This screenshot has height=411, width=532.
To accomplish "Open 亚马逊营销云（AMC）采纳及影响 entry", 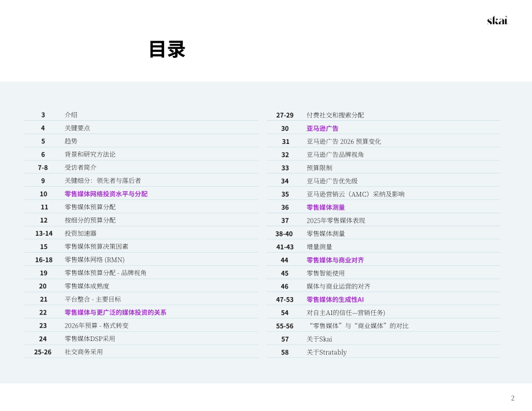I will point(356,194).
